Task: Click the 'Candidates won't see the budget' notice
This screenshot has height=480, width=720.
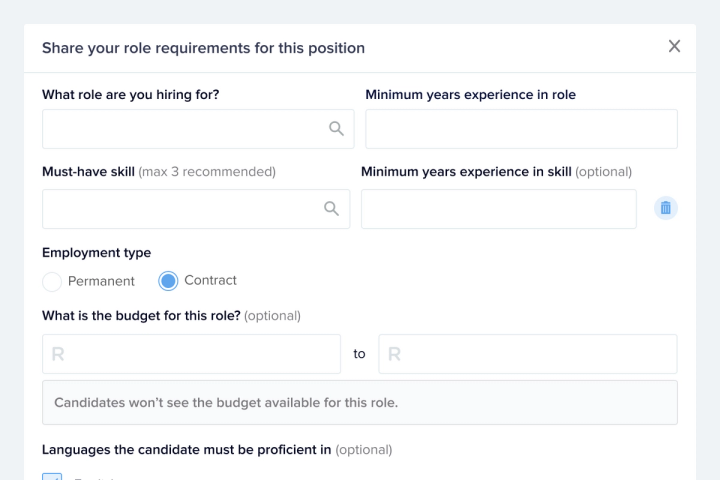Action: pos(360,402)
